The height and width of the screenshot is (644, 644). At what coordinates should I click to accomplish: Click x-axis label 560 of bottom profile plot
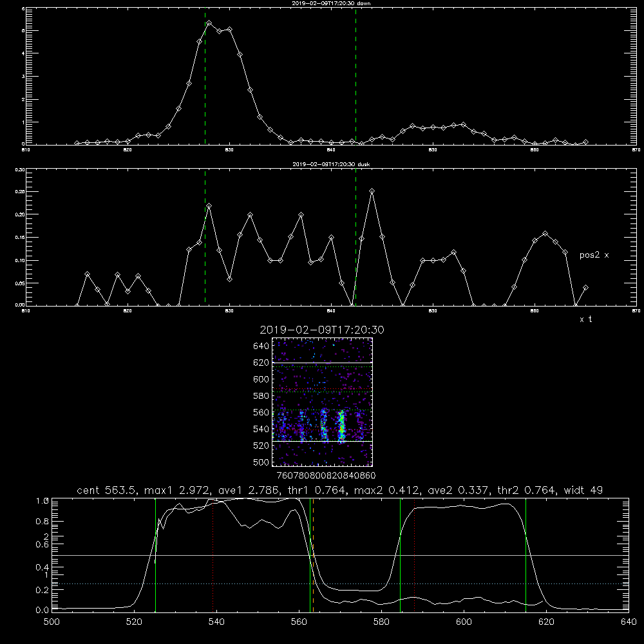click(299, 622)
